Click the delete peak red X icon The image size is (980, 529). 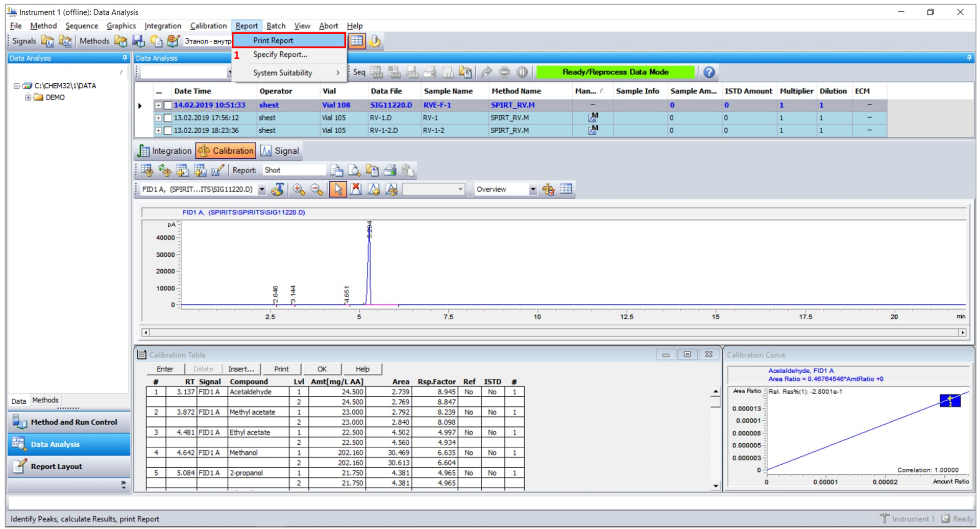[356, 189]
